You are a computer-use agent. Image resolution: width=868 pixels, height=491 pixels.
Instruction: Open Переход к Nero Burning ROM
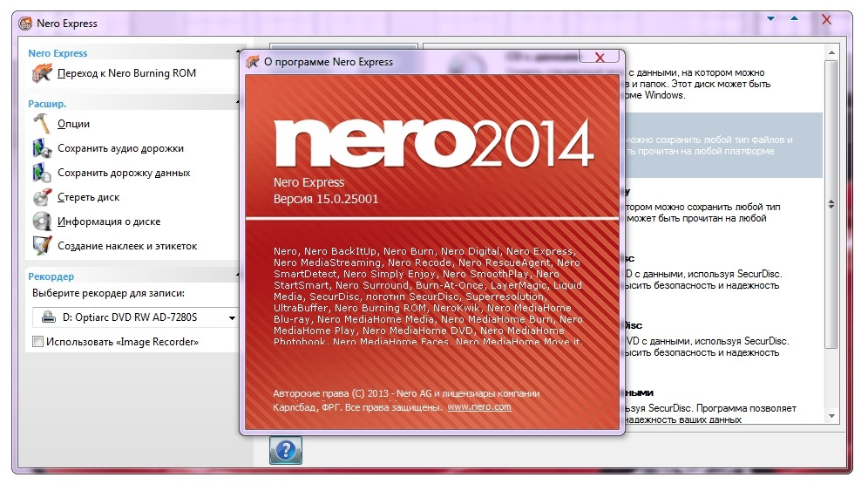tap(126, 73)
